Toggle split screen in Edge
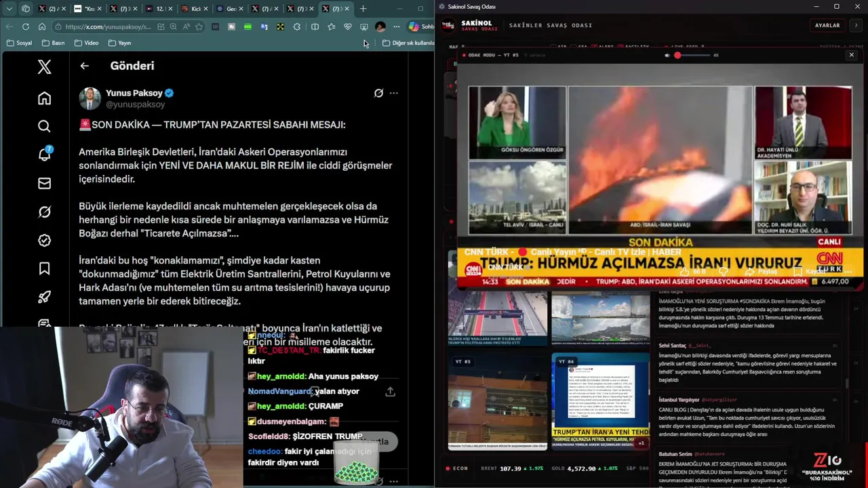Viewport: 868px width, 488px height. pos(315,26)
